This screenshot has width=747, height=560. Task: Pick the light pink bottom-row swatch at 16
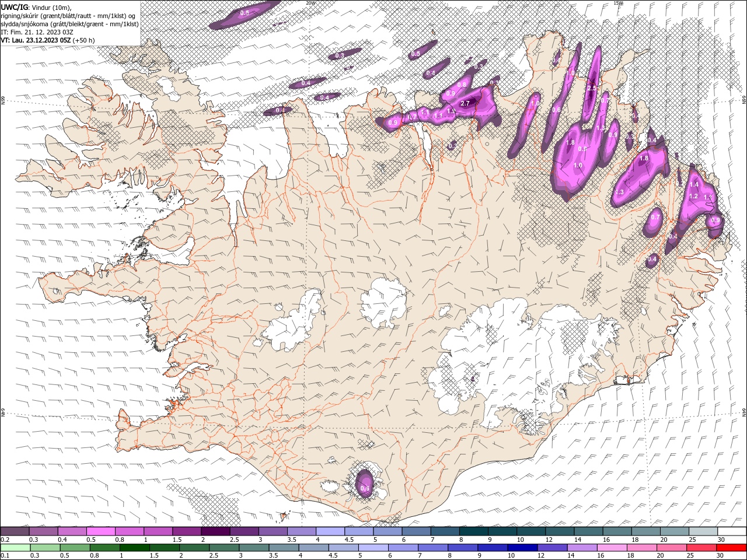coord(612,548)
